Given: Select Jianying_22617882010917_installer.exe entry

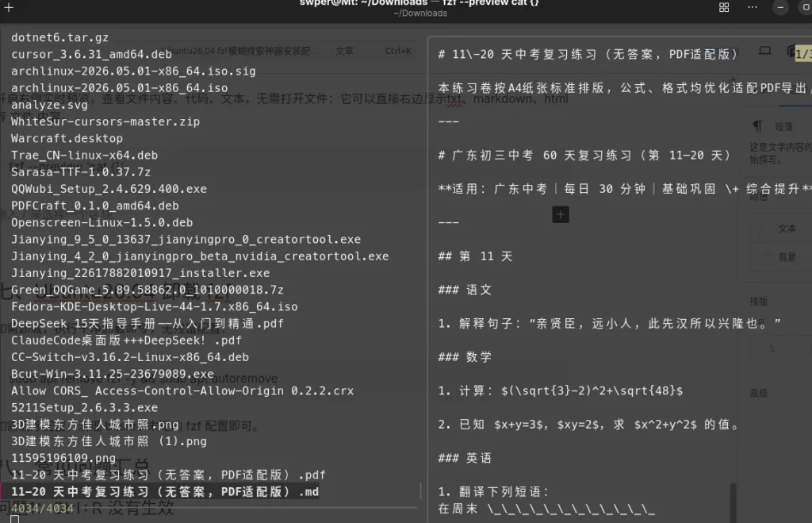Looking at the screenshot, I should click(x=140, y=273).
